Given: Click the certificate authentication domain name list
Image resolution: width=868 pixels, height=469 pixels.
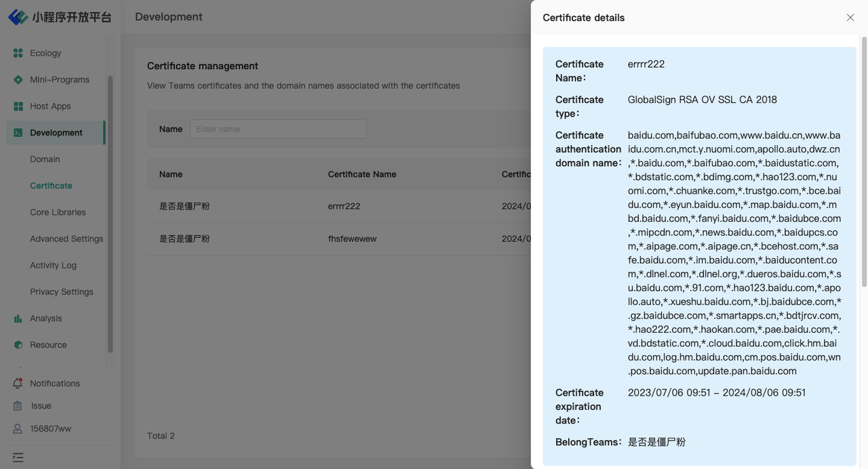Looking at the screenshot, I should pyautogui.click(x=734, y=253).
